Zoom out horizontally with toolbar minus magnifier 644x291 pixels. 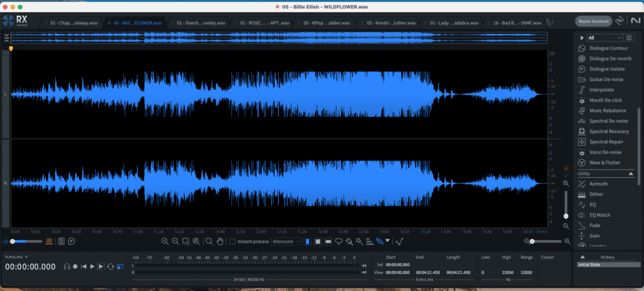tap(175, 241)
